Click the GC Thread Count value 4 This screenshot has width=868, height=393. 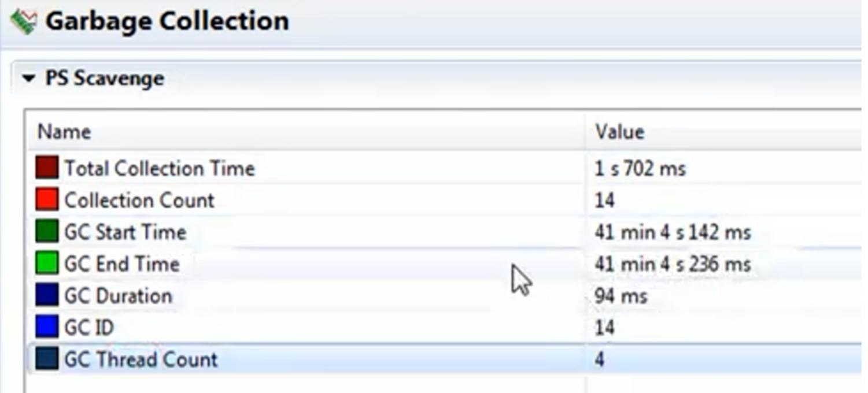click(600, 360)
